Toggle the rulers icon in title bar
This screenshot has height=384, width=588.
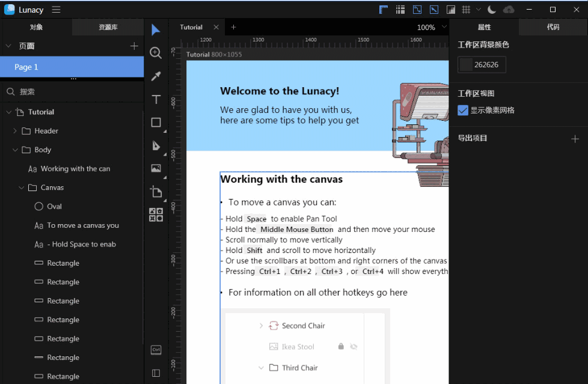(x=384, y=10)
